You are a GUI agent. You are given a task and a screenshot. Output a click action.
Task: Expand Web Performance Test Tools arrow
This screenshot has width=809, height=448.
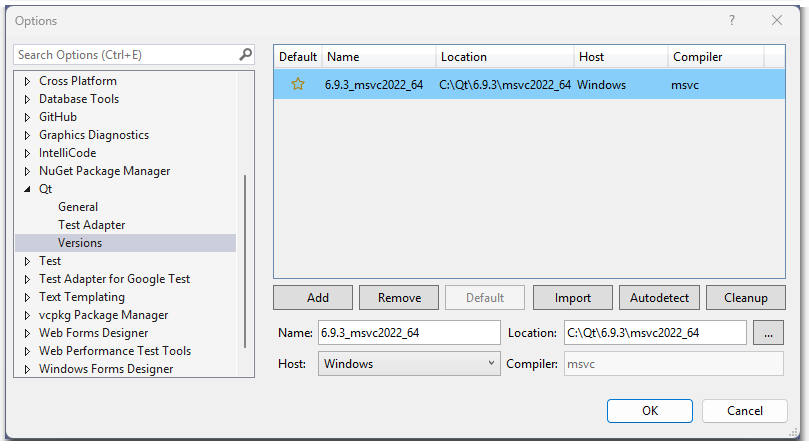[x=27, y=351]
